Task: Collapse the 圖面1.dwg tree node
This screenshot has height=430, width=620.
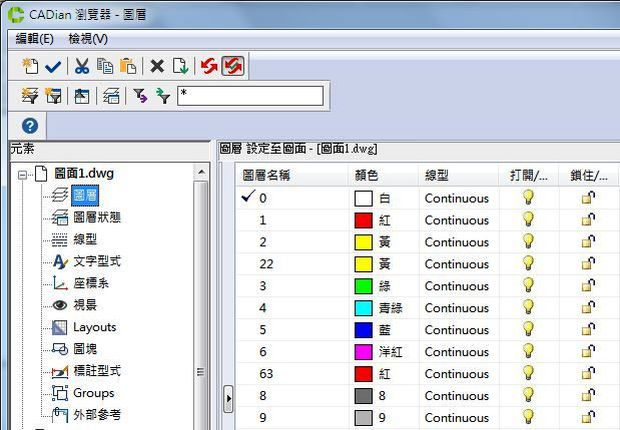Action: tap(23, 174)
